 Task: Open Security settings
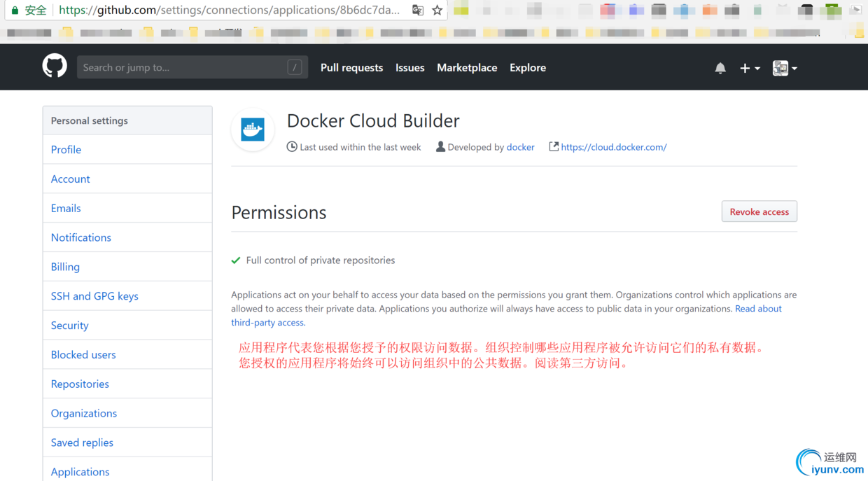tap(127, 326)
